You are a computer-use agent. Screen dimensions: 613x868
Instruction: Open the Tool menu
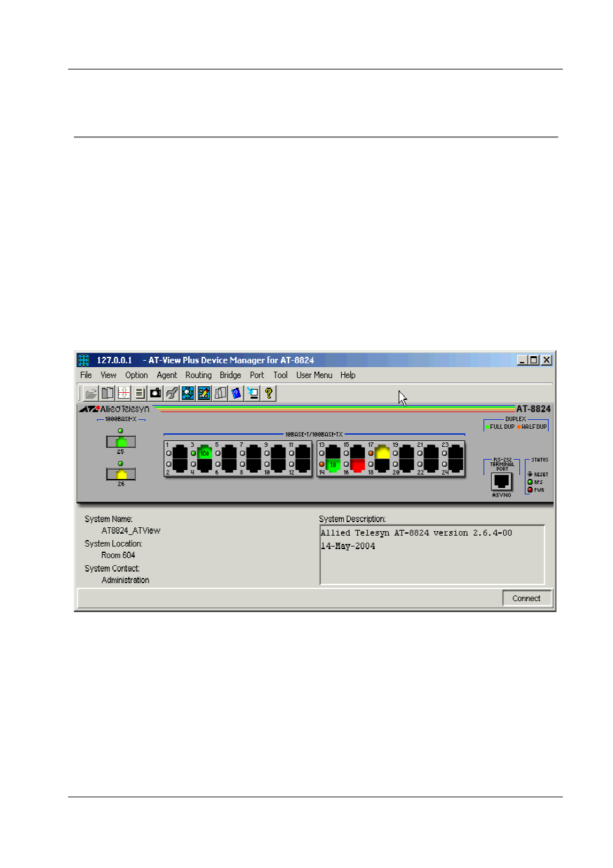coord(281,375)
